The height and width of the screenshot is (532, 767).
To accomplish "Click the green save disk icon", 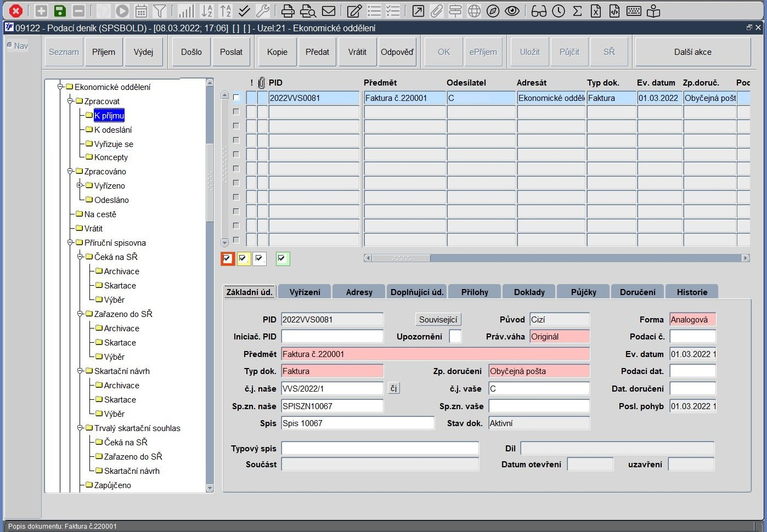I will tap(60, 11).
